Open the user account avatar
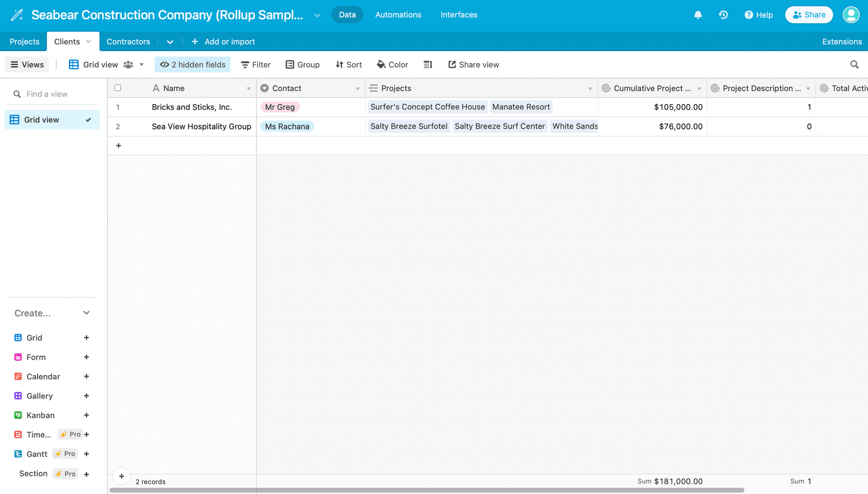 click(x=851, y=15)
